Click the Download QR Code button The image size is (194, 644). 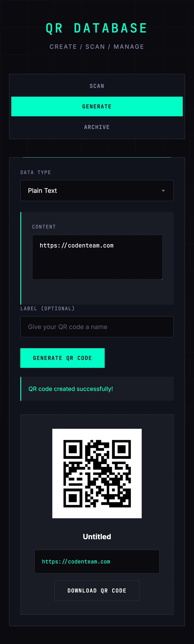click(97, 591)
